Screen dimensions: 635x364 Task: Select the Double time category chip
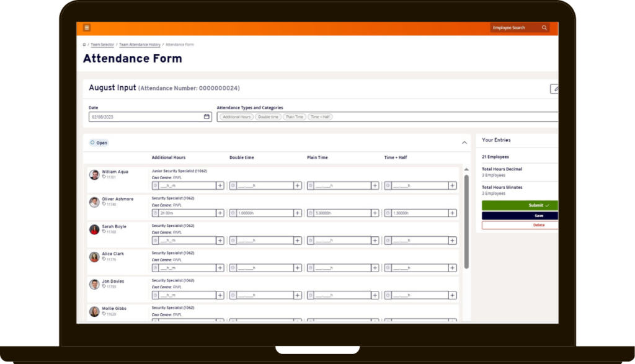[x=268, y=117]
